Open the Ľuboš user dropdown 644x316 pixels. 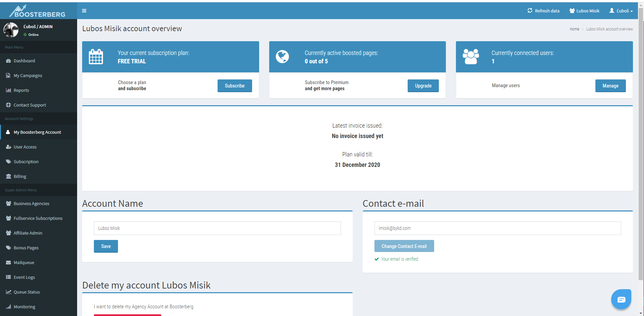[621, 11]
